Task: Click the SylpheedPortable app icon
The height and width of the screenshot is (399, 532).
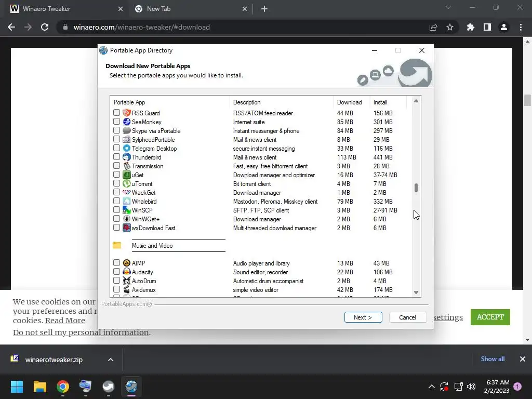Action: [x=127, y=139]
